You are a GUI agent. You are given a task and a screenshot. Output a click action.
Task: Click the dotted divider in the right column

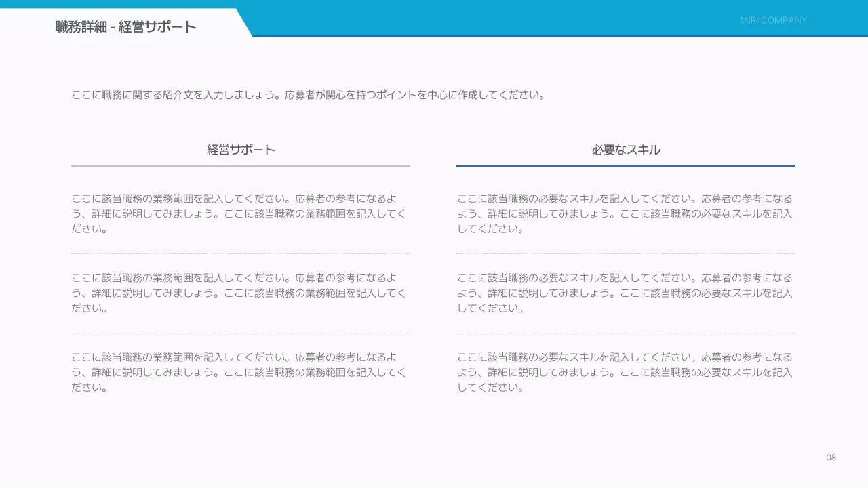[626, 252]
